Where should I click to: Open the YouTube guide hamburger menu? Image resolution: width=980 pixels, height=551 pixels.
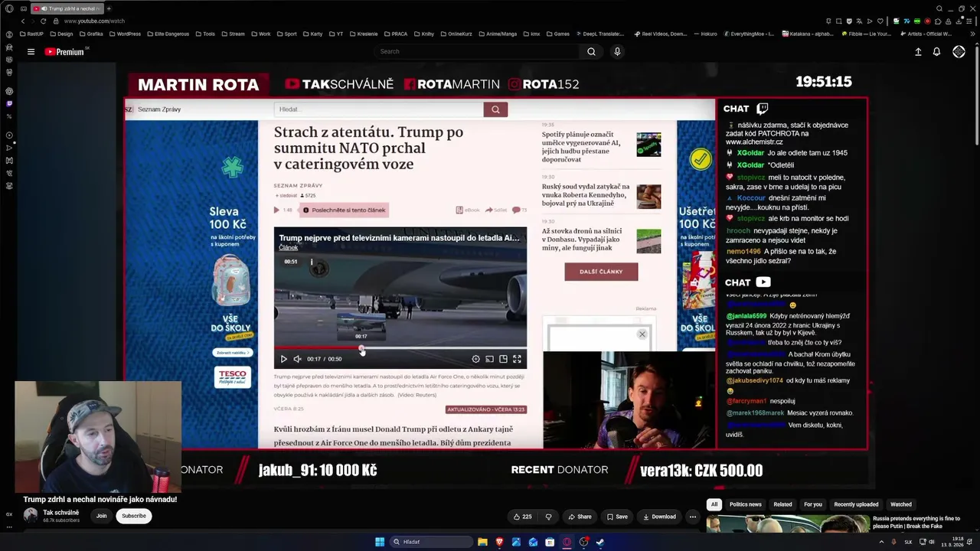[x=31, y=52]
